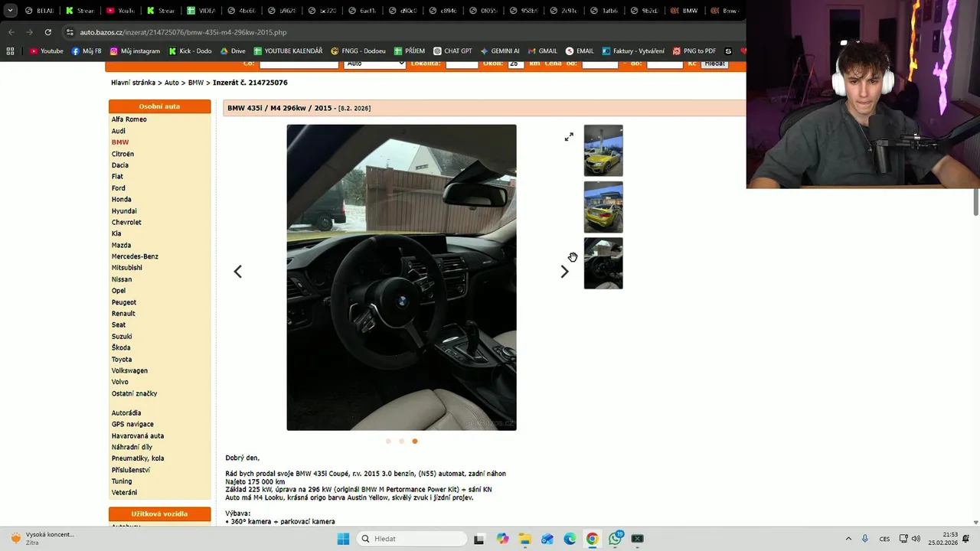Image resolution: width=980 pixels, height=551 pixels.
Task: Open the GMAIL bookmark
Action: coord(542,51)
